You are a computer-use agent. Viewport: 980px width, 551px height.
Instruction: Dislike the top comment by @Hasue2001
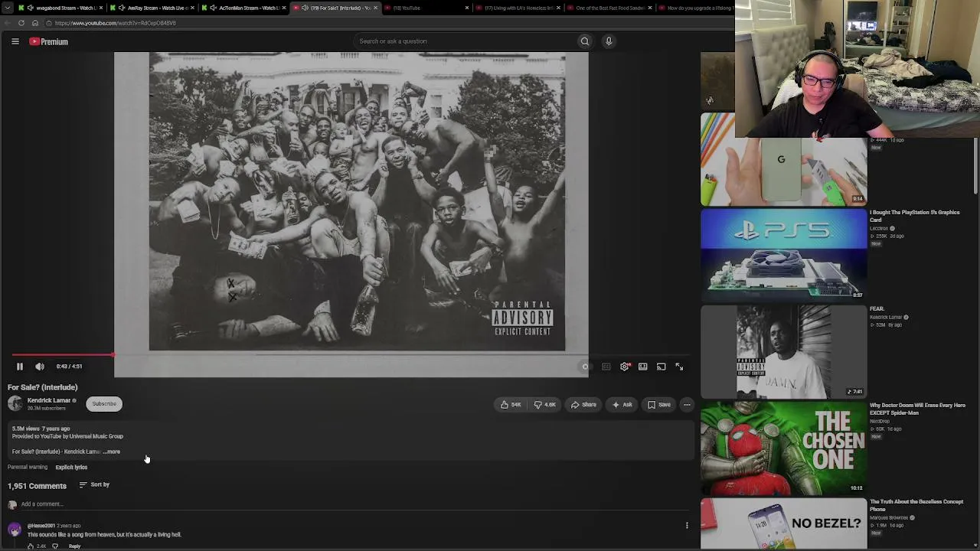[55, 546]
